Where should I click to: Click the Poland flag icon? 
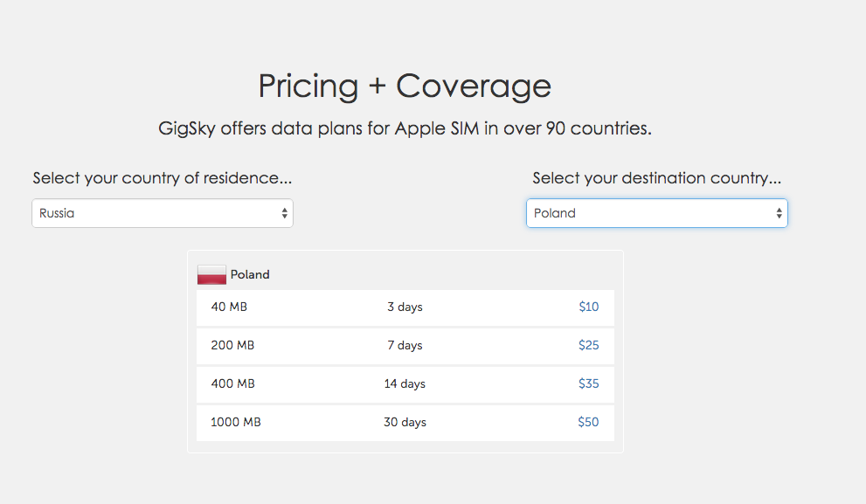coord(211,274)
